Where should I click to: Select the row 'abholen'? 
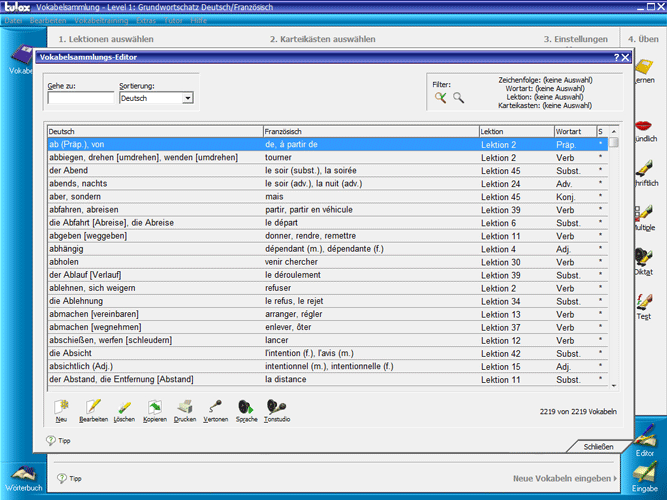328,262
